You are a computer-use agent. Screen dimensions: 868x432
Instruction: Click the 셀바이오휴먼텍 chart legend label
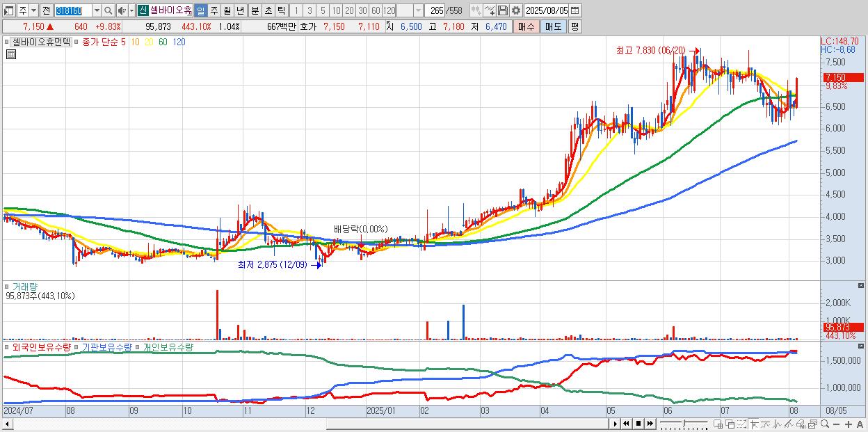tap(41, 42)
